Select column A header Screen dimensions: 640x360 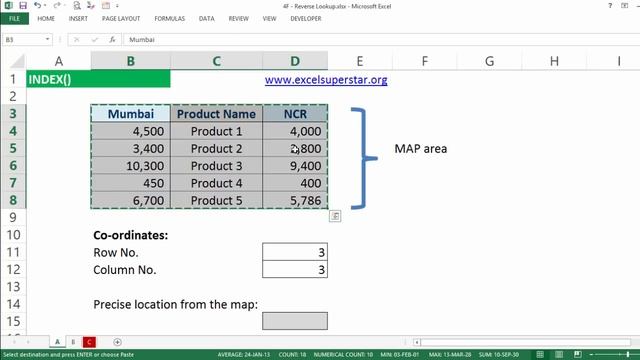pyautogui.click(x=59, y=61)
